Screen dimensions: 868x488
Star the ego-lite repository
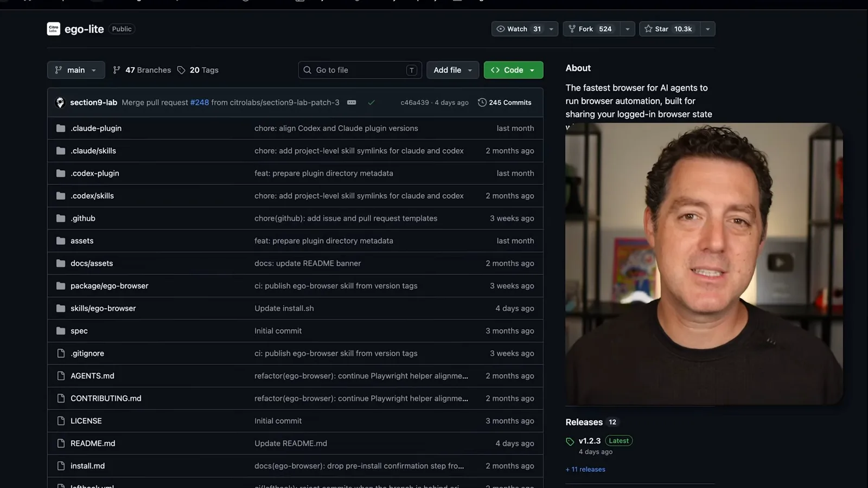(x=669, y=29)
